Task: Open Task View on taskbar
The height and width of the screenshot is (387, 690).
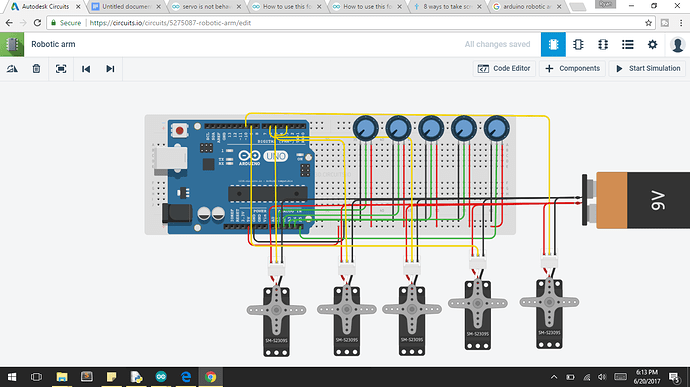Action: point(37,377)
